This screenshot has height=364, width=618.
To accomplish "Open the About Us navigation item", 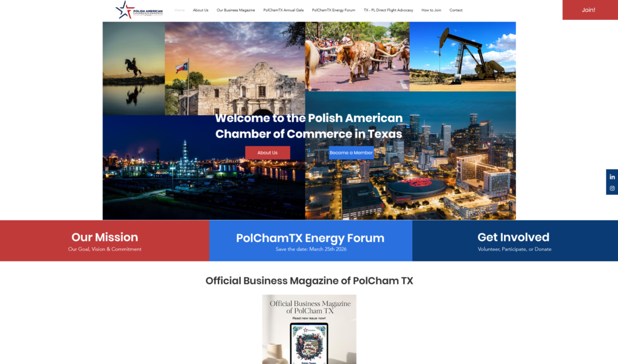I will (200, 10).
